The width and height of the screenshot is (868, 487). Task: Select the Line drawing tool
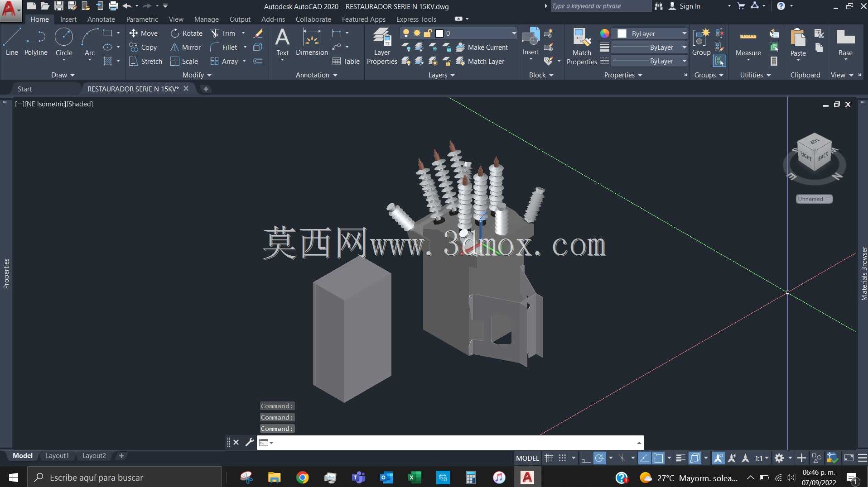pyautogui.click(x=12, y=42)
